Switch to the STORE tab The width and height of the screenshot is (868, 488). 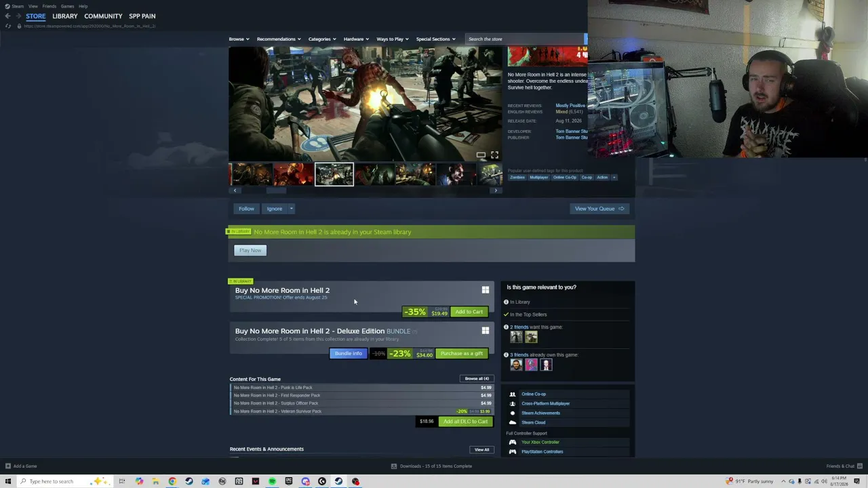coord(36,16)
